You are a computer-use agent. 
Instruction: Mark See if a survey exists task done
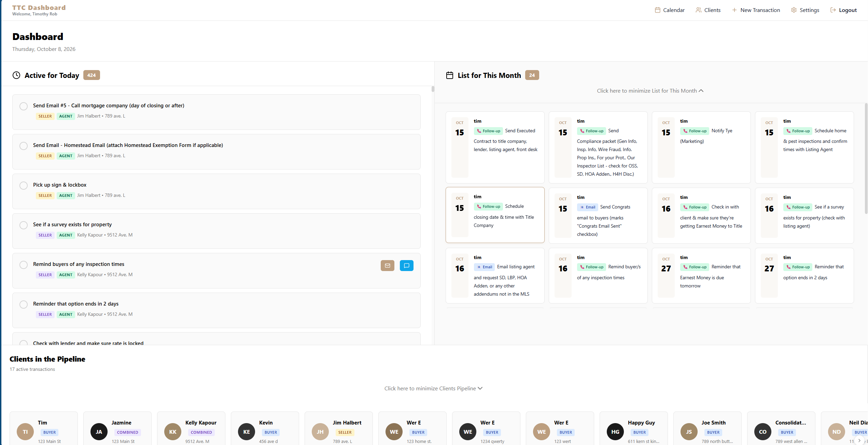click(24, 225)
